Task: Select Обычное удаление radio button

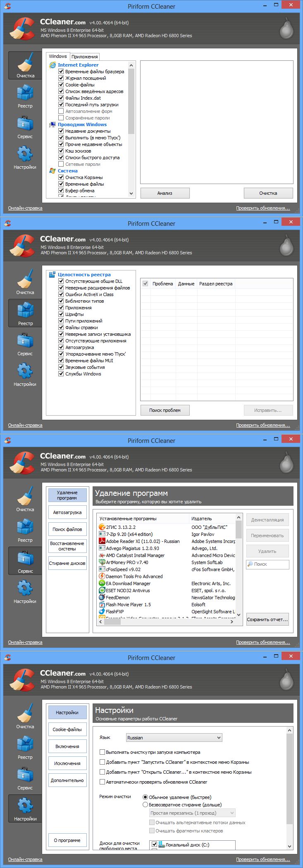Action: click(145, 797)
